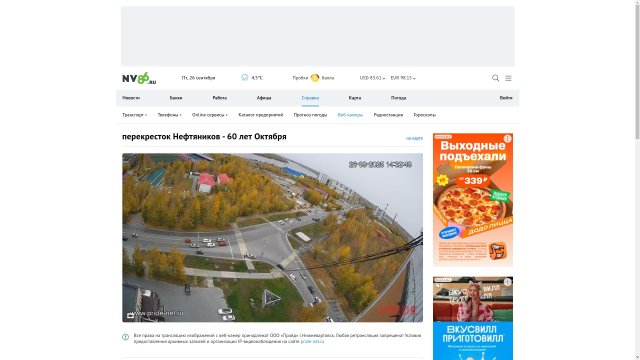Open the Гороскопы link
This screenshot has height=360, width=640.
tap(424, 115)
